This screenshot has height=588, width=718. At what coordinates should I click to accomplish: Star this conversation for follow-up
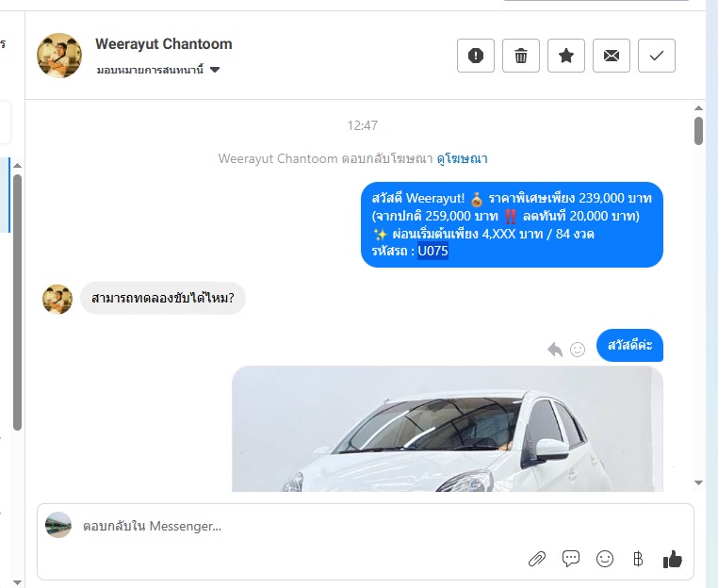coord(566,56)
